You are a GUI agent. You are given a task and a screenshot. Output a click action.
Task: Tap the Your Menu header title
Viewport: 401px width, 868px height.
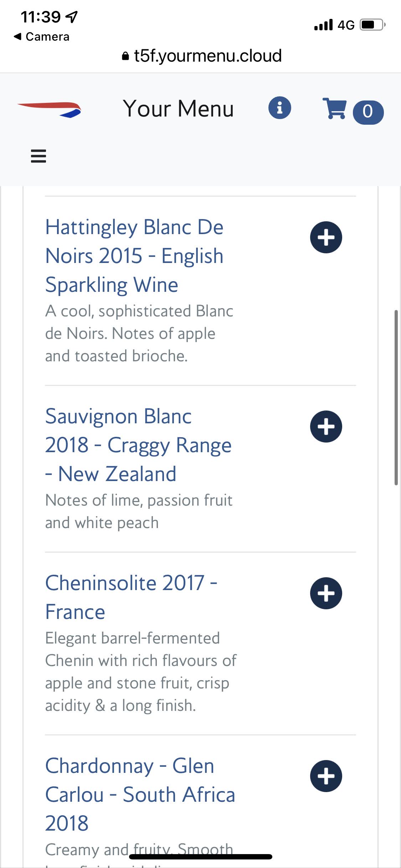178,108
